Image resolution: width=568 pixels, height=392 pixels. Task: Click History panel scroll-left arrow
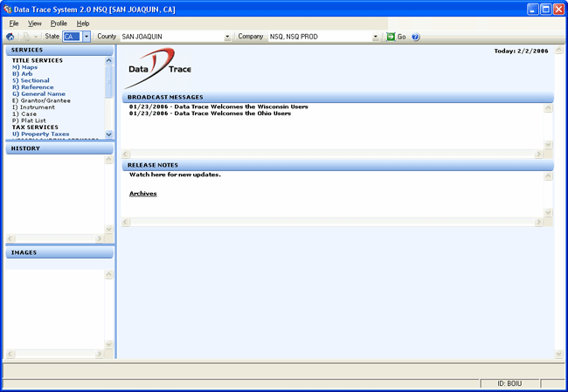pos(10,238)
